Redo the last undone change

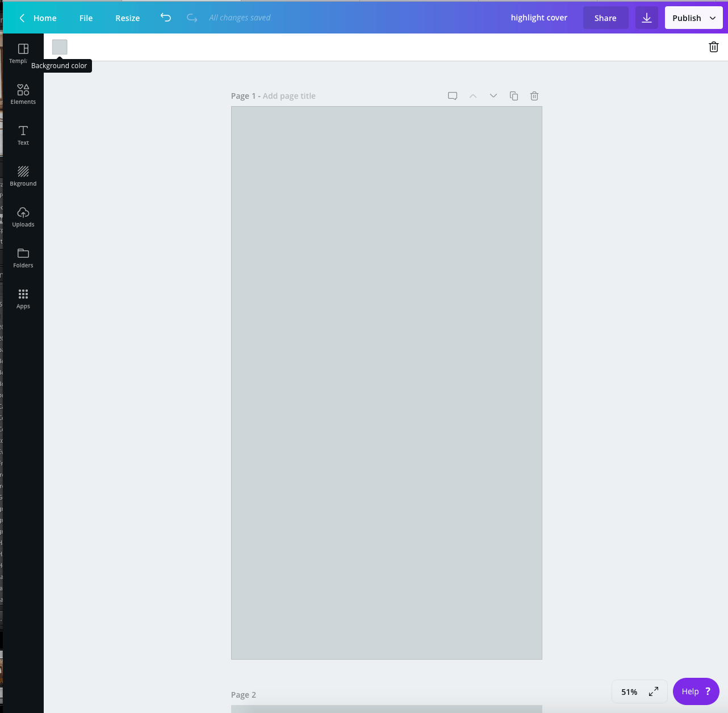tap(192, 18)
